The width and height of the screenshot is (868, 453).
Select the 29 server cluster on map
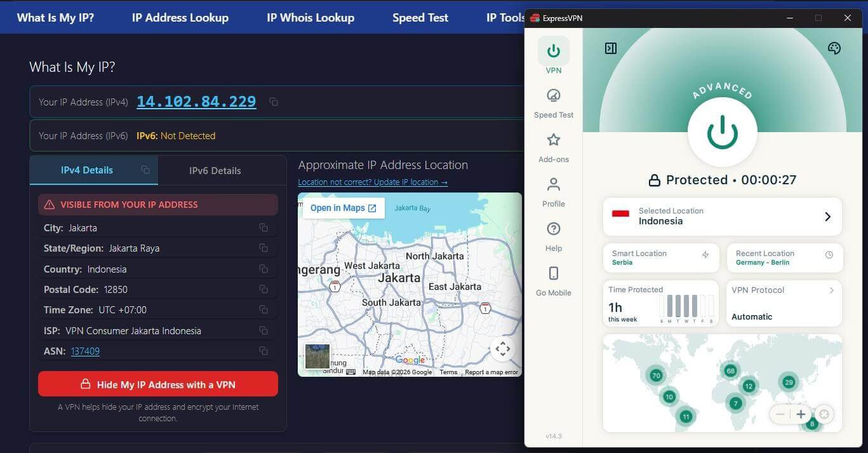point(789,382)
